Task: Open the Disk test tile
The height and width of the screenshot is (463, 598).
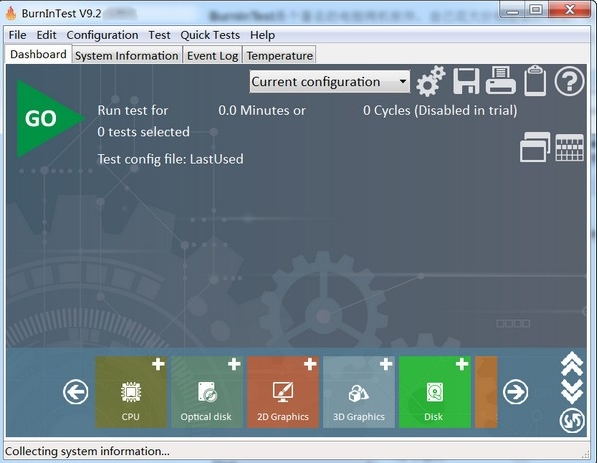Action: coord(435,392)
